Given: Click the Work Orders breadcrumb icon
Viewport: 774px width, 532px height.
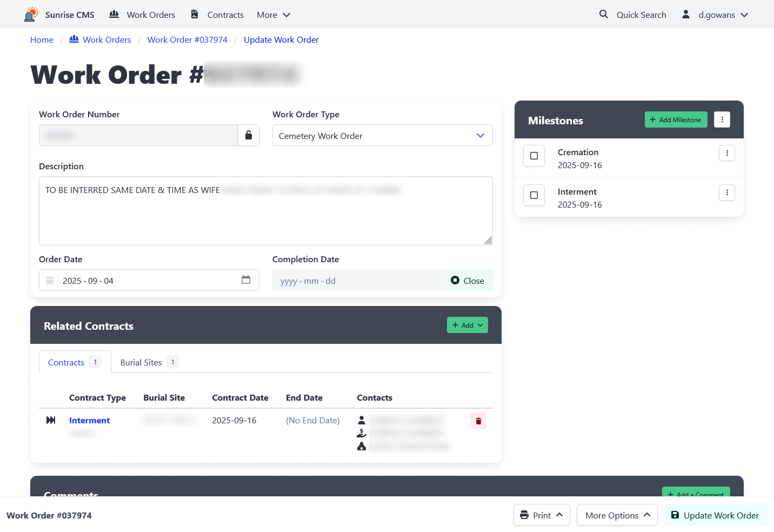Looking at the screenshot, I should coord(74,39).
